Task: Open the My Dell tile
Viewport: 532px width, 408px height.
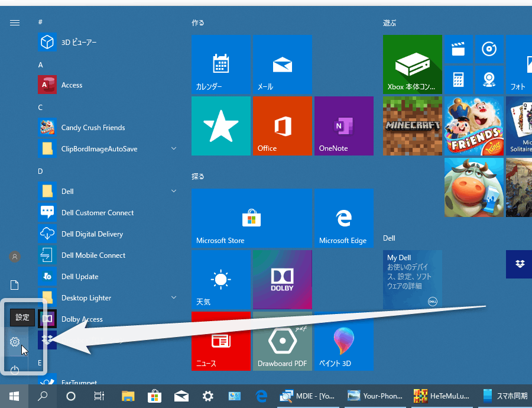Action: tap(413, 280)
